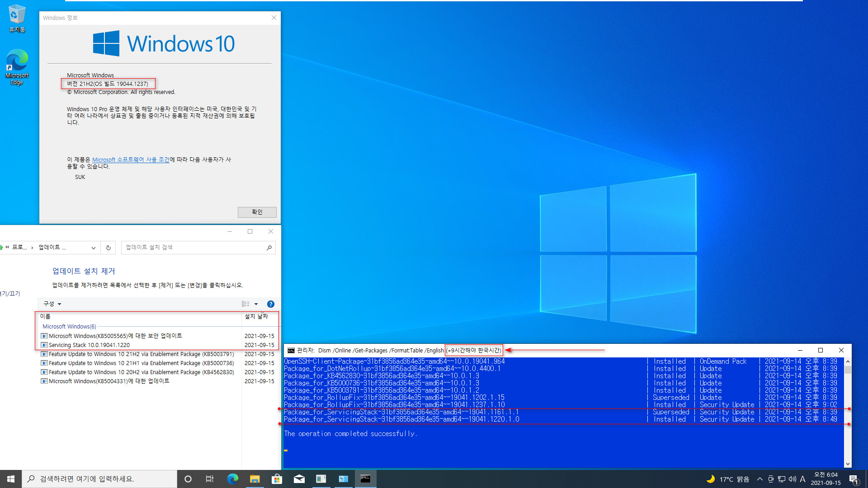The width and height of the screenshot is (868, 488).
Task: Click the 업데이트 설치 제거 heading
Action: point(84,271)
